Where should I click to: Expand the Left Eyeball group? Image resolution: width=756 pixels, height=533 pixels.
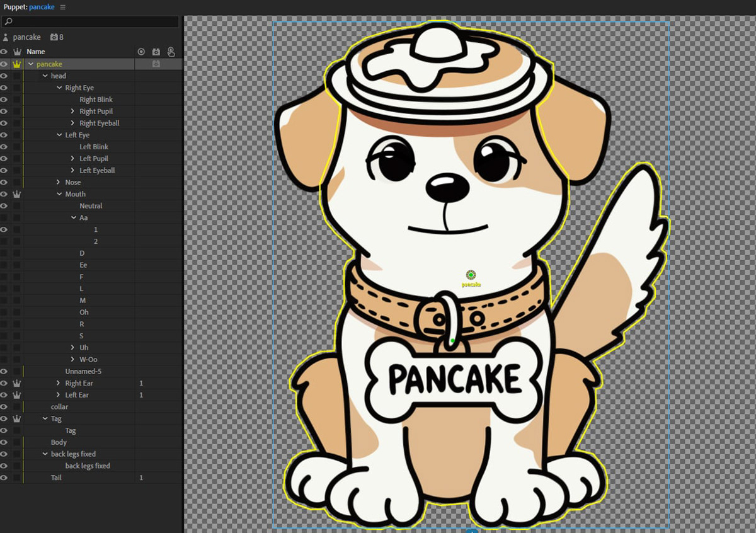[73, 171]
